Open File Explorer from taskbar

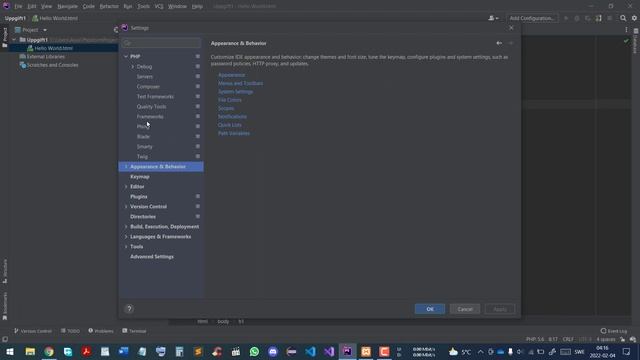tap(30, 351)
